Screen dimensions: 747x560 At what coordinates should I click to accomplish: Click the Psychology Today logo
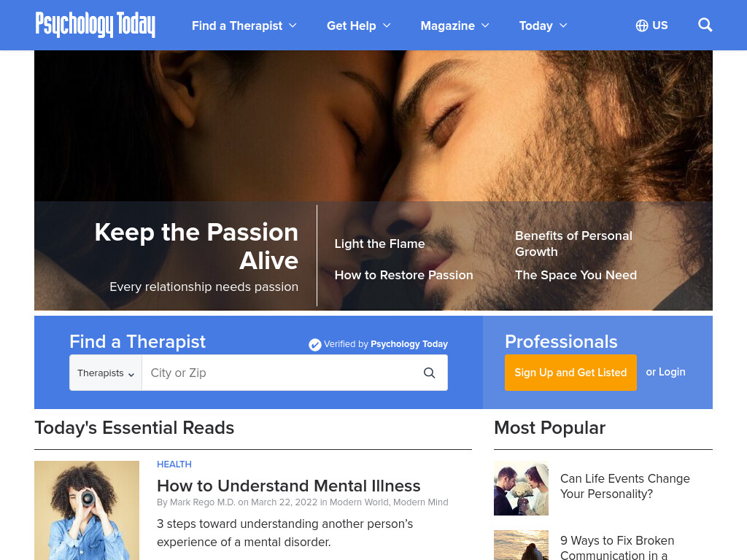click(96, 24)
